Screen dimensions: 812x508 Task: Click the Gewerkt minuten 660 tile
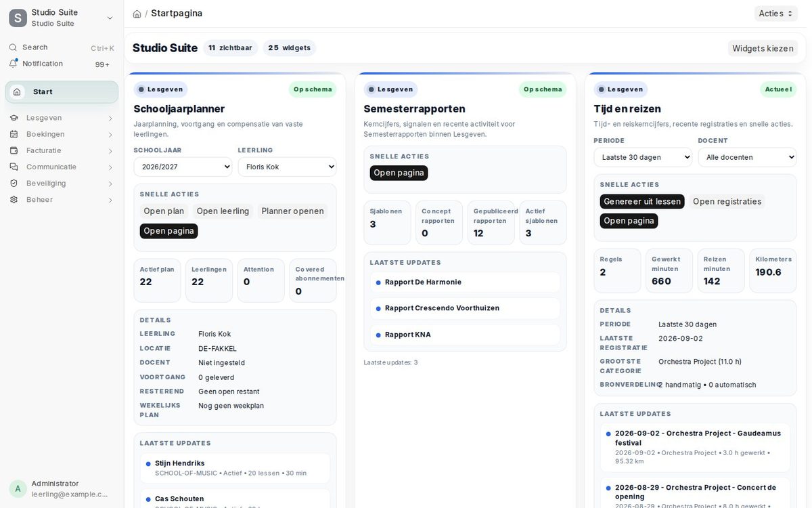tap(669, 271)
